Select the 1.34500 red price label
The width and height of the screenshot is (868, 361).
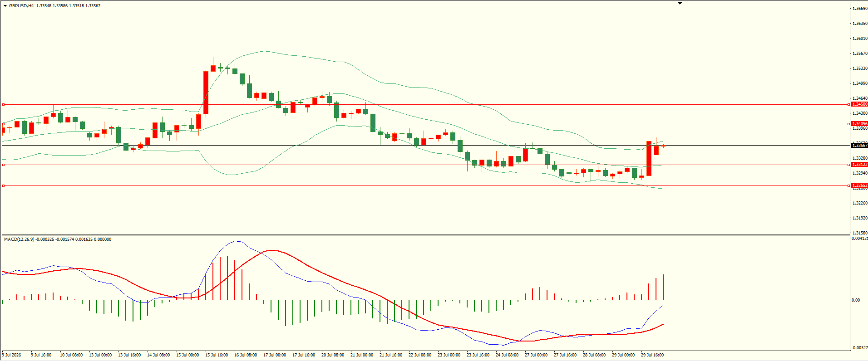859,104
